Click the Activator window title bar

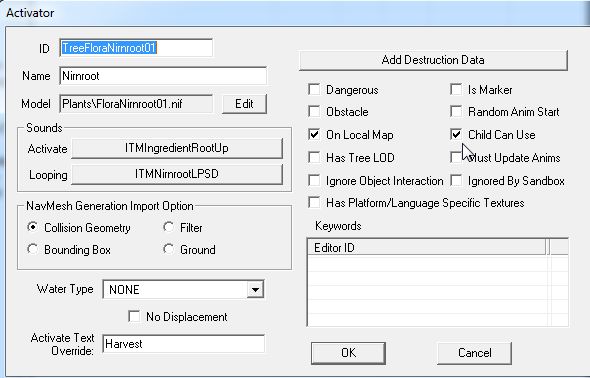pos(295,13)
